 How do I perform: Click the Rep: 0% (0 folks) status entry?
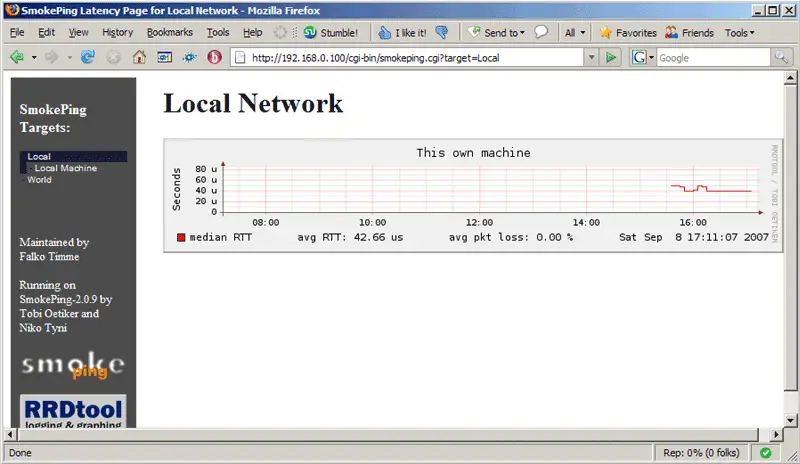pos(701,453)
